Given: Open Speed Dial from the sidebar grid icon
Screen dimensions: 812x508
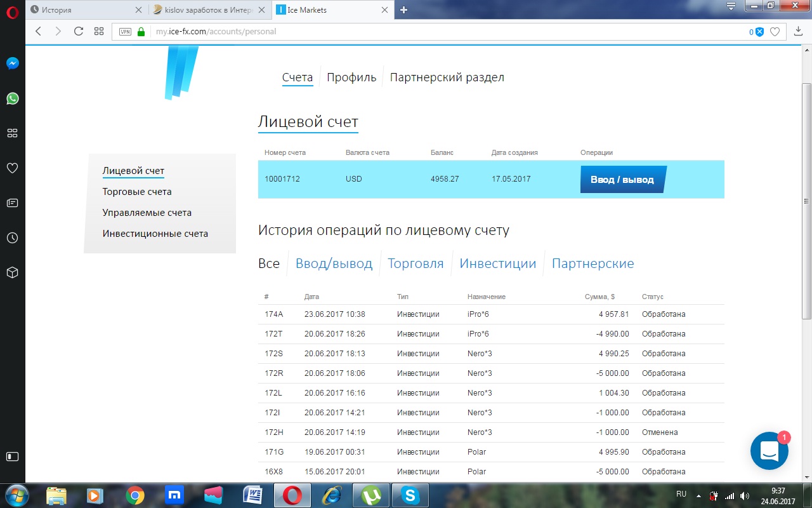Looking at the screenshot, I should pos(12,133).
